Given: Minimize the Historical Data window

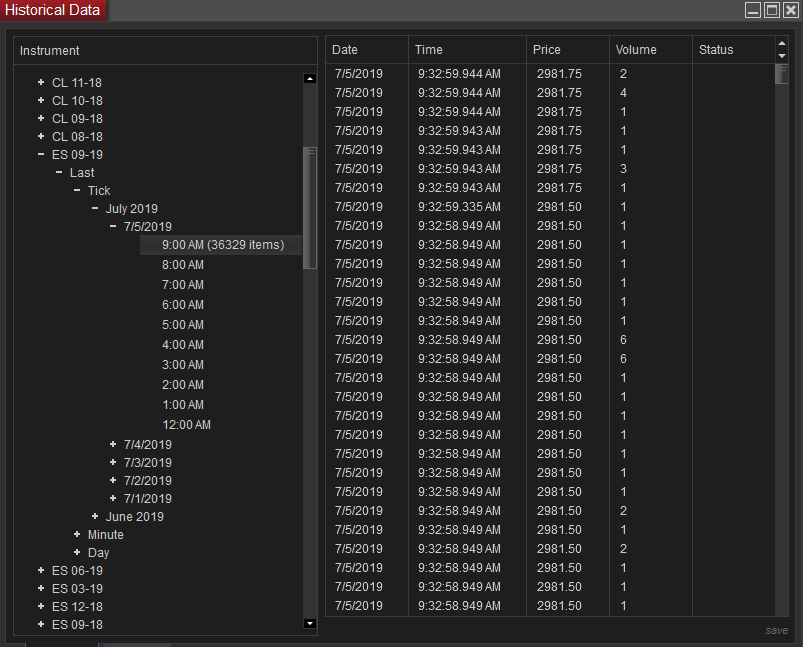Looking at the screenshot, I should click(753, 10).
